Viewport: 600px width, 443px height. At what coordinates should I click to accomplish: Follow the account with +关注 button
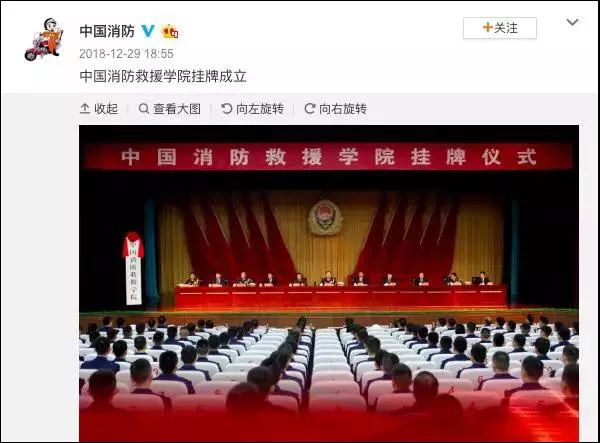coord(500,28)
